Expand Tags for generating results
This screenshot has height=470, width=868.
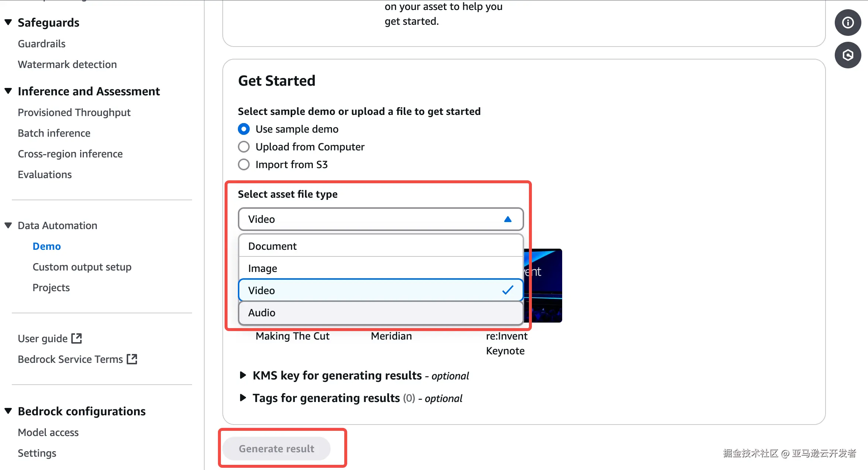[243, 398]
